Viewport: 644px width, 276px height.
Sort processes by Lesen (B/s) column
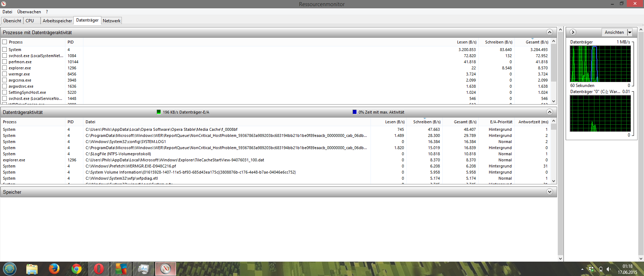pos(460,42)
